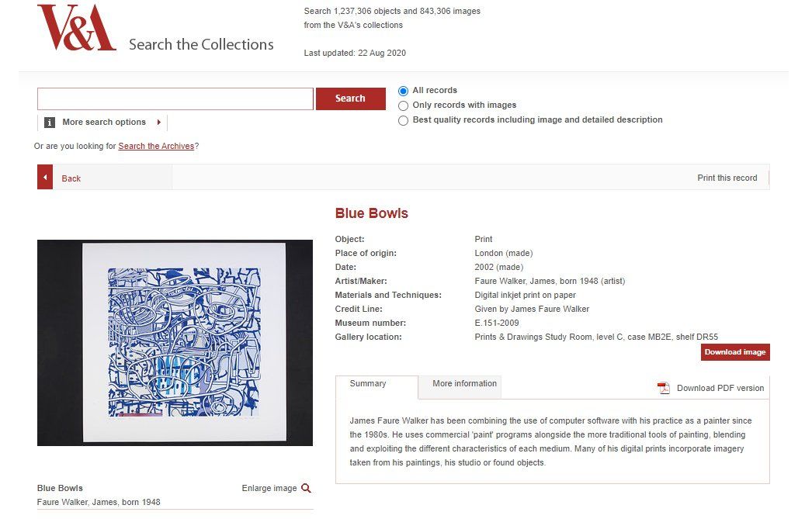812x519 pixels.
Task: Switch to the More information tab
Action: [x=464, y=384]
